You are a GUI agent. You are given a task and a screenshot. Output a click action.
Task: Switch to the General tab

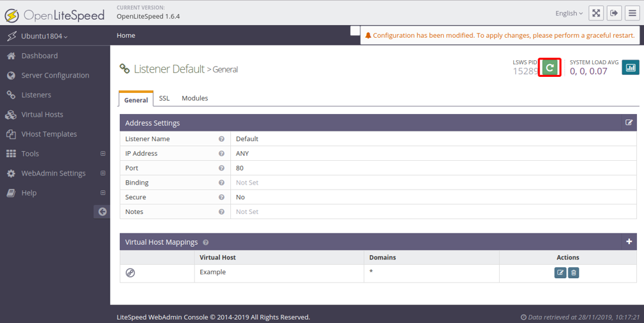pos(136,100)
